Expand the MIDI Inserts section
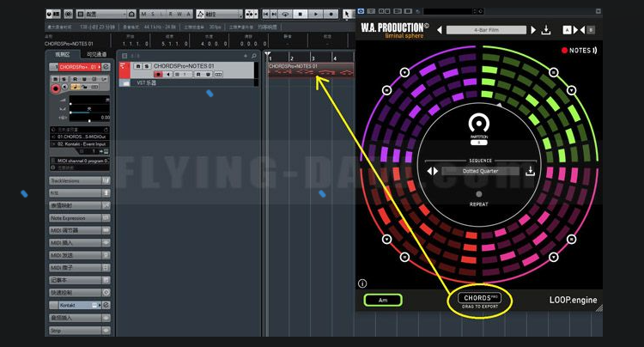Screen dimensions: 644x347 [80, 243]
